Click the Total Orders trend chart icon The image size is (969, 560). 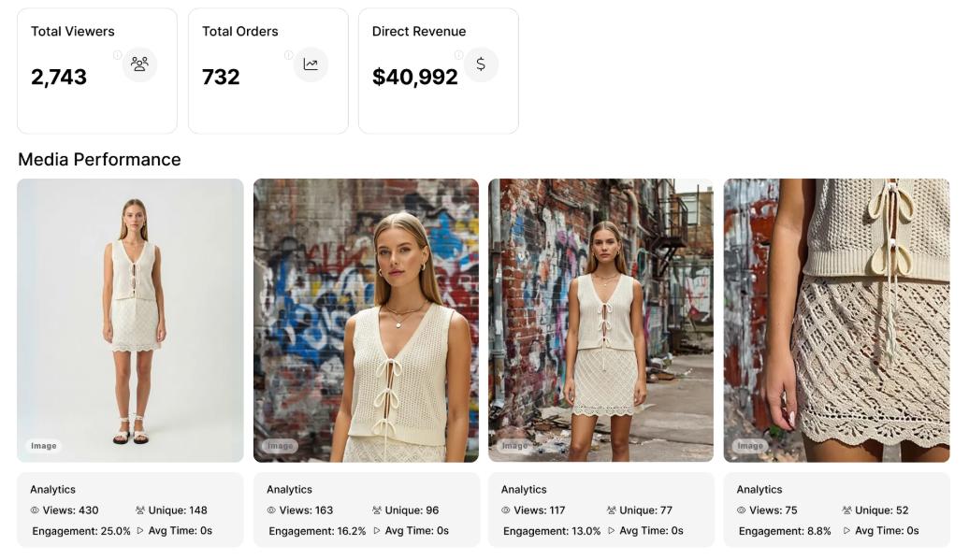pos(310,65)
